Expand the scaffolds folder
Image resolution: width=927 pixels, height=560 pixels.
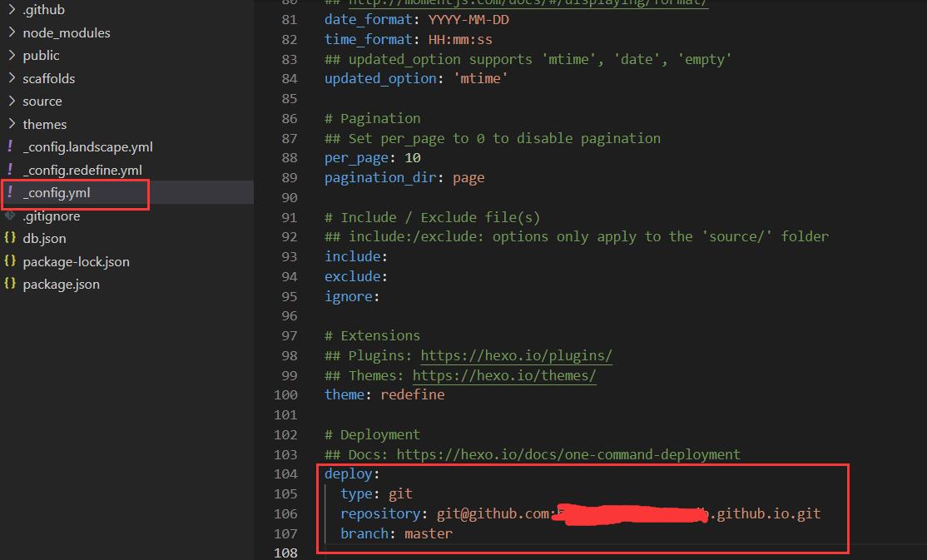(48, 78)
